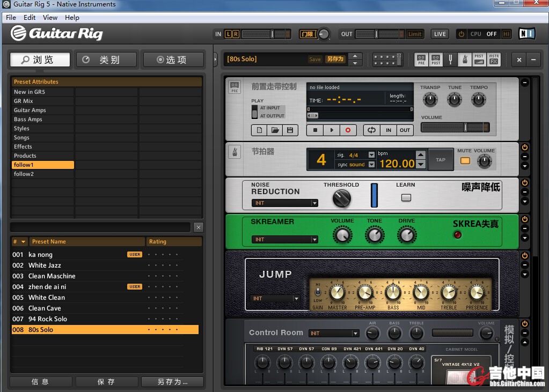Toggle the metronome MUTE button
Image resolution: width=549 pixels, height=392 pixels.
coord(465,161)
